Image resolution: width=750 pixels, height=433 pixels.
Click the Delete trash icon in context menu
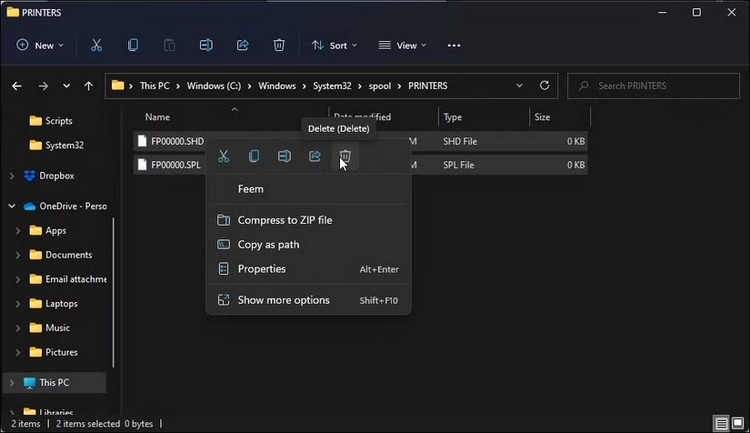coord(345,156)
